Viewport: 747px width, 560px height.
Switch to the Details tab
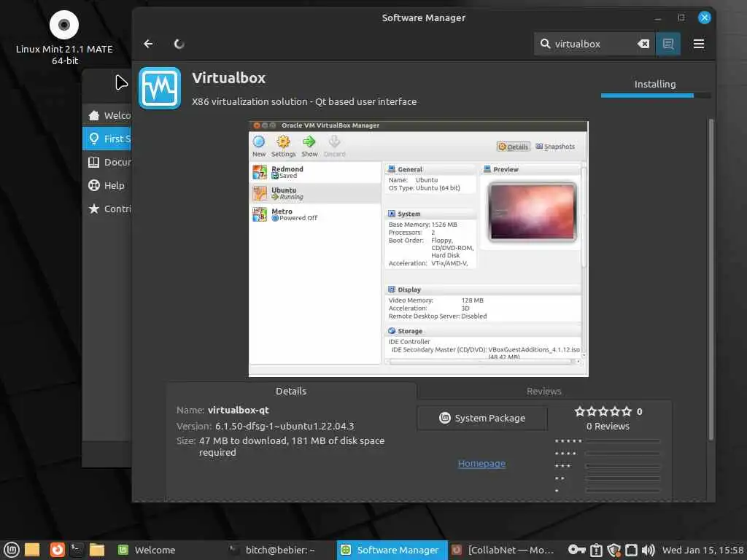click(290, 391)
